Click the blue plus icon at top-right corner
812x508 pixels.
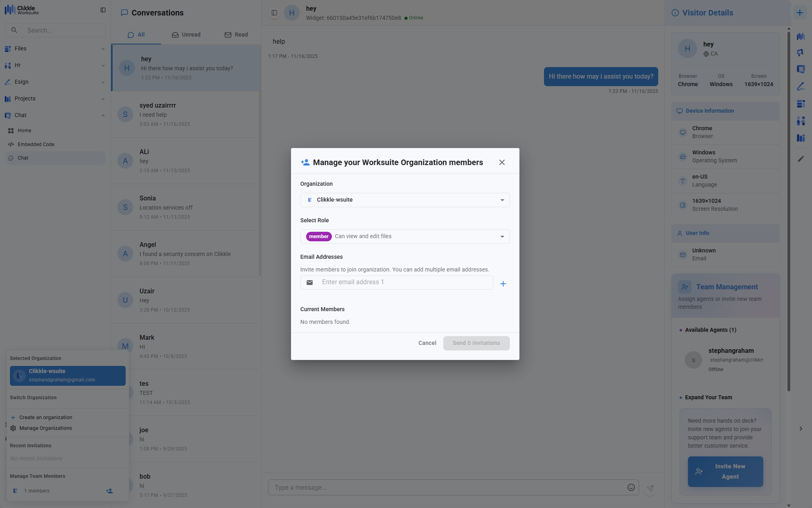tap(800, 13)
